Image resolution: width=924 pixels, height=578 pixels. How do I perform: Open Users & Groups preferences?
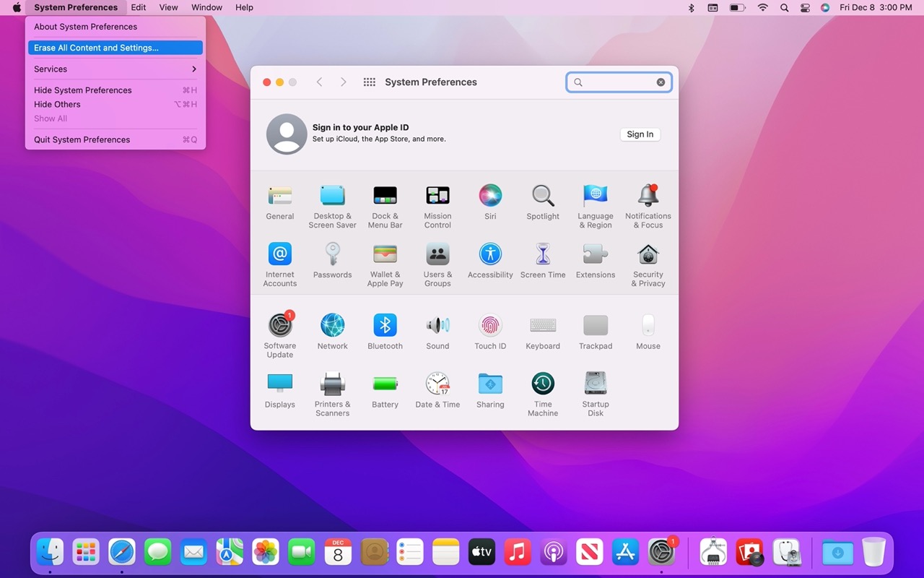(x=437, y=264)
